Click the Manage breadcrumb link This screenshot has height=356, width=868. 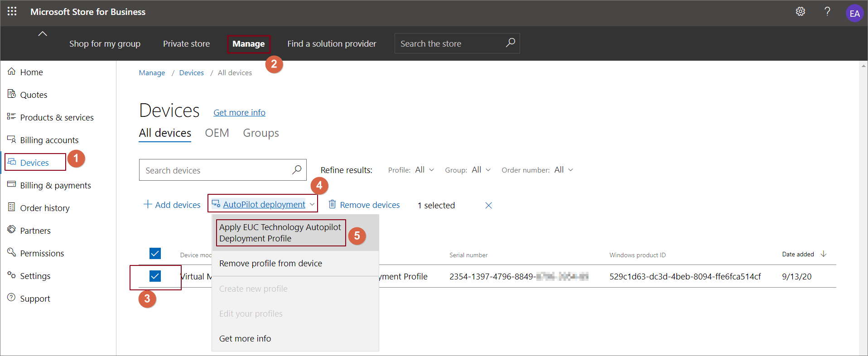(152, 73)
